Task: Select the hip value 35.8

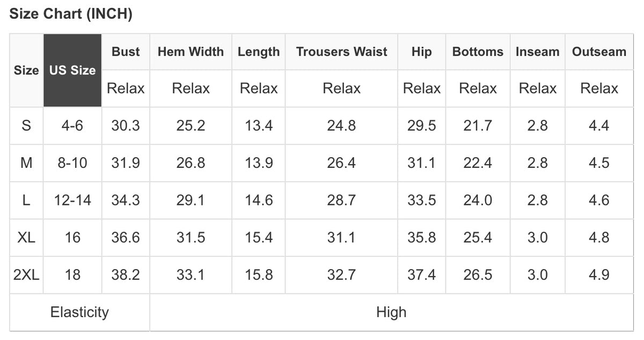Action: tap(421, 238)
